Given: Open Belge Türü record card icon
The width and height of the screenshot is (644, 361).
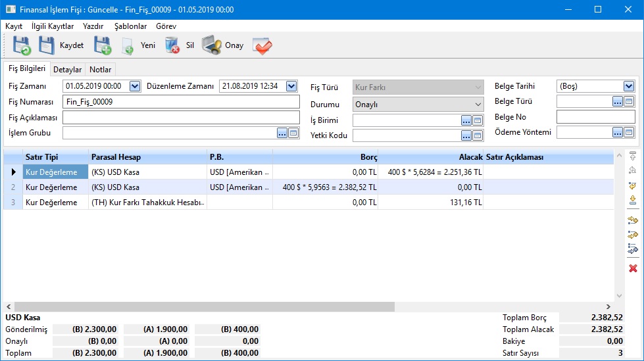Looking at the screenshot, I should pos(629,101).
